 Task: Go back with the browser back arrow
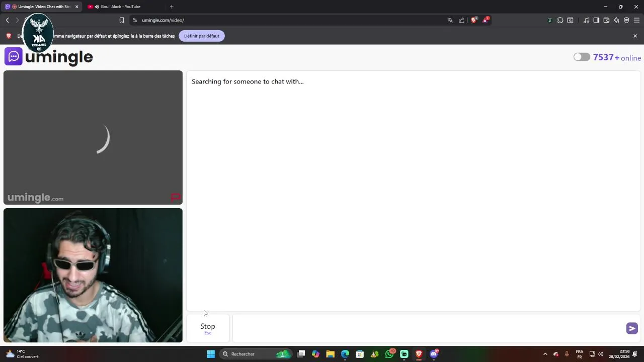[8, 20]
